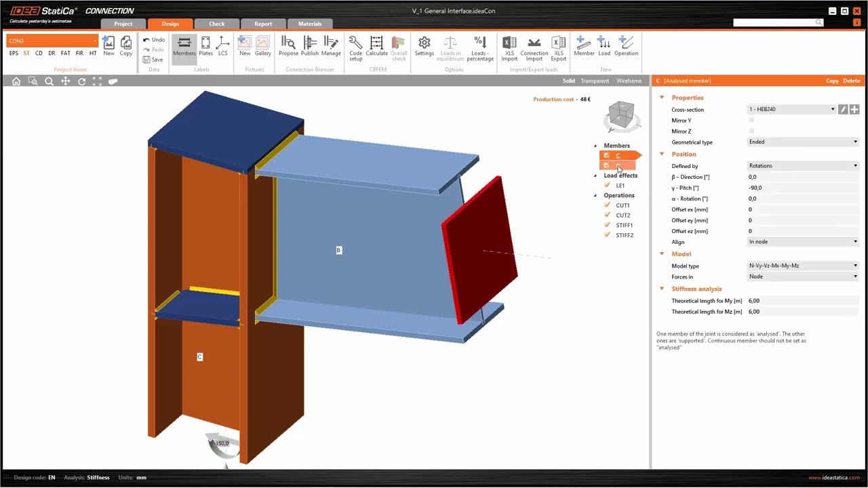Switch view mode to Transparent
Image resolution: width=868 pixels, height=488 pixels.
(595, 81)
